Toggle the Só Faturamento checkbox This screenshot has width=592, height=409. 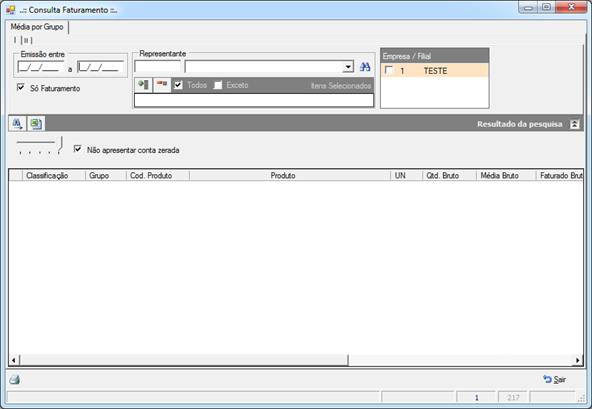click(x=21, y=88)
